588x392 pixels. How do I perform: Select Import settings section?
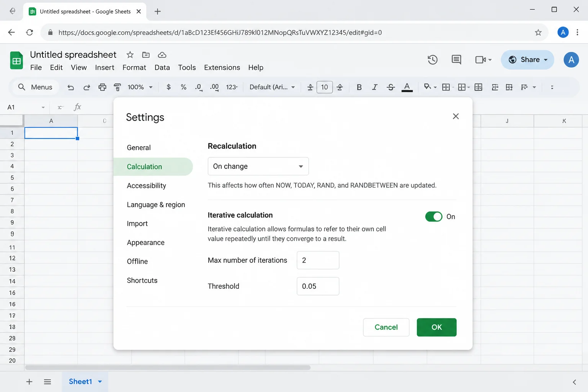(x=137, y=224)
